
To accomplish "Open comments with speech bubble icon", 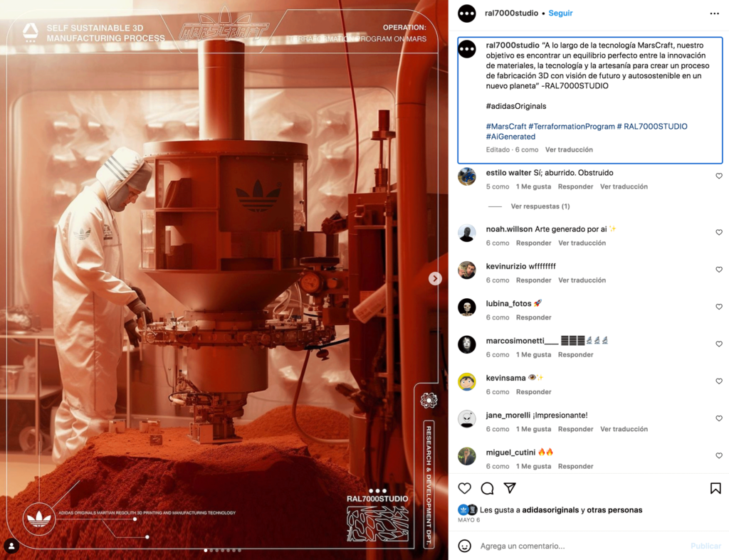I will coord(487,488).
